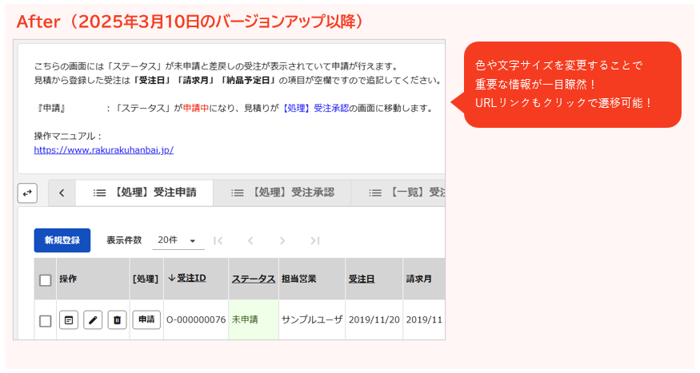Open the 20件 display count dropdown

(x=178, y=240)
